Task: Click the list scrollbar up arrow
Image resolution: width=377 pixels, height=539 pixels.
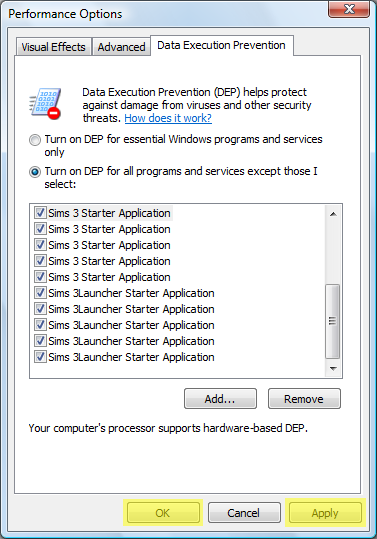Action: (x=333, y=214)
